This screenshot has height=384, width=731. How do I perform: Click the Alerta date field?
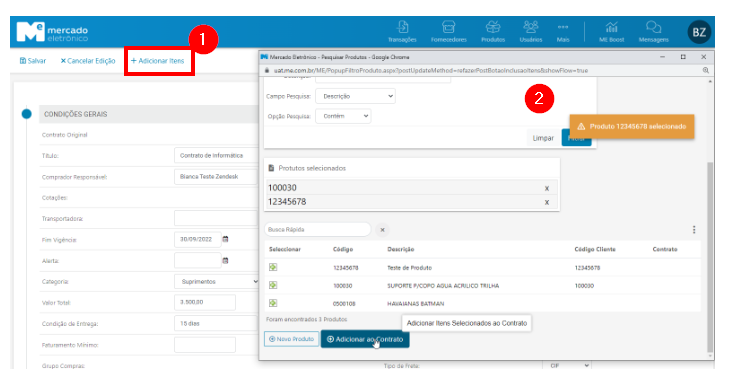point(197,260)
